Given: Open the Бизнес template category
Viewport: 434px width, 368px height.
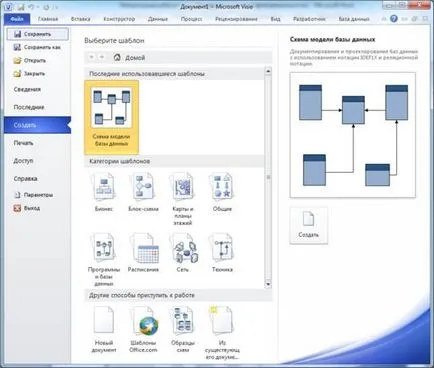Looking at the screenshot, I should click(x=104, y=193).
